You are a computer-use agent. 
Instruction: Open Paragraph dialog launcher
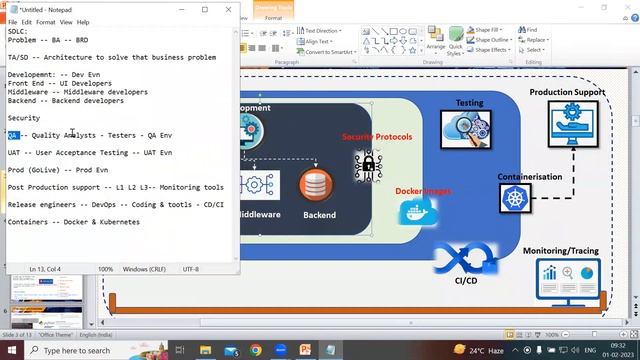(x=354, y=62)
